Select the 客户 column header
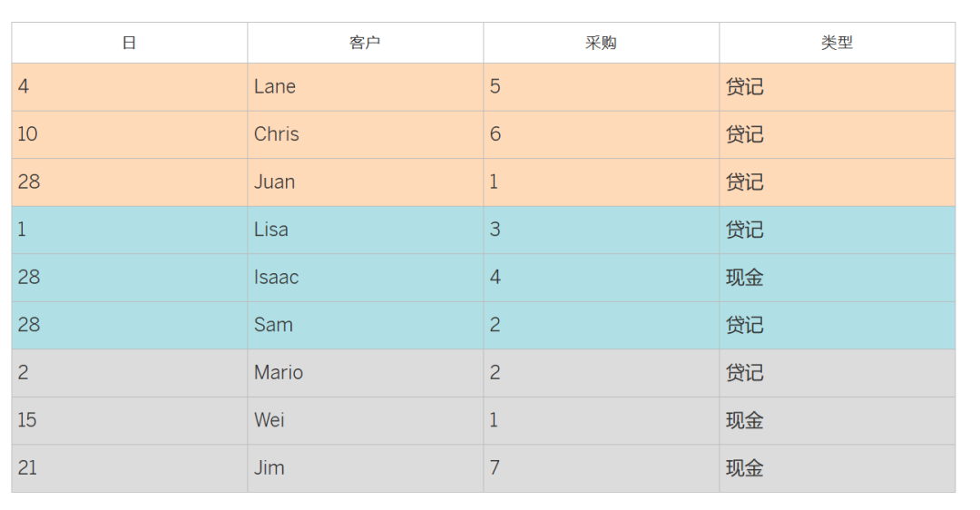The width and height of the screenshot is (980, 510). tap(365, 43)
